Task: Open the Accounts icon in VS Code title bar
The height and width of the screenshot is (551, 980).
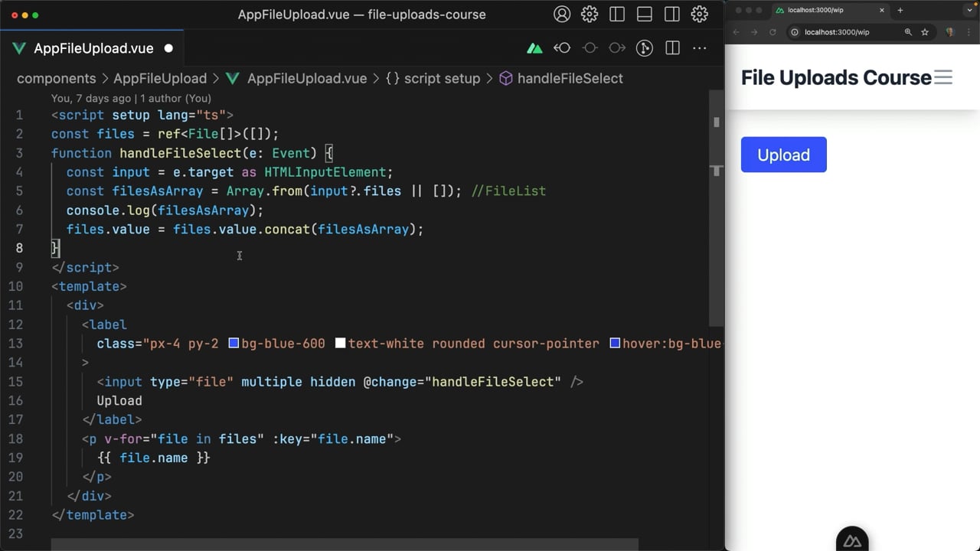Action: click(562, 14)
